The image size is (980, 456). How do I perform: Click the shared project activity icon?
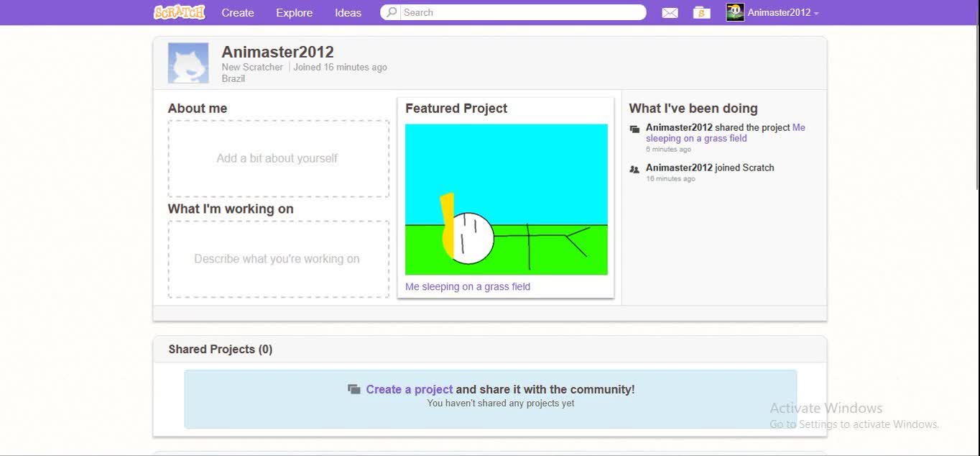click(634, 129)
